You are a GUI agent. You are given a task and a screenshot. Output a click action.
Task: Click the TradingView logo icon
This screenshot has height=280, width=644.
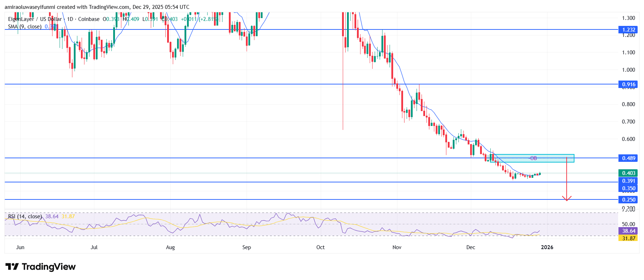(12, 267)
